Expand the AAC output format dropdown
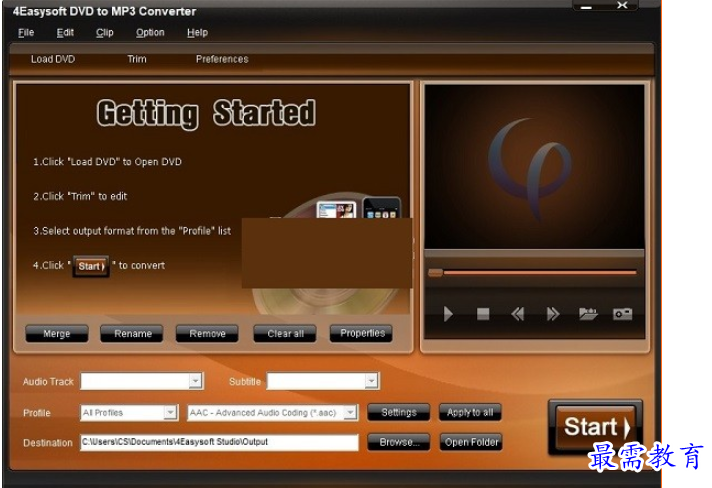712x488 pixels. (350, 412)
